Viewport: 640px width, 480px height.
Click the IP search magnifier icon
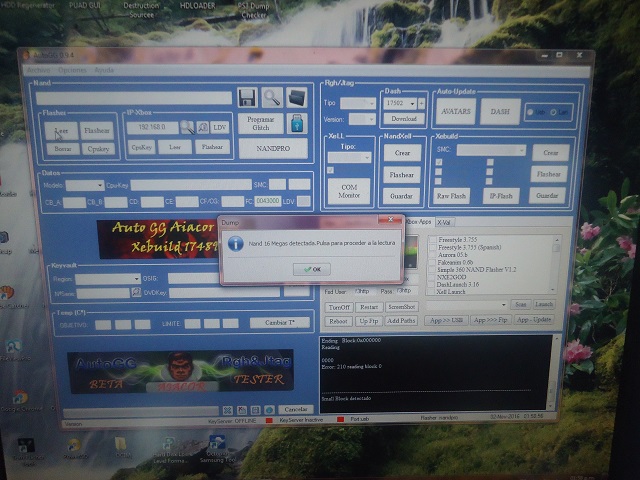pos(186,127)
